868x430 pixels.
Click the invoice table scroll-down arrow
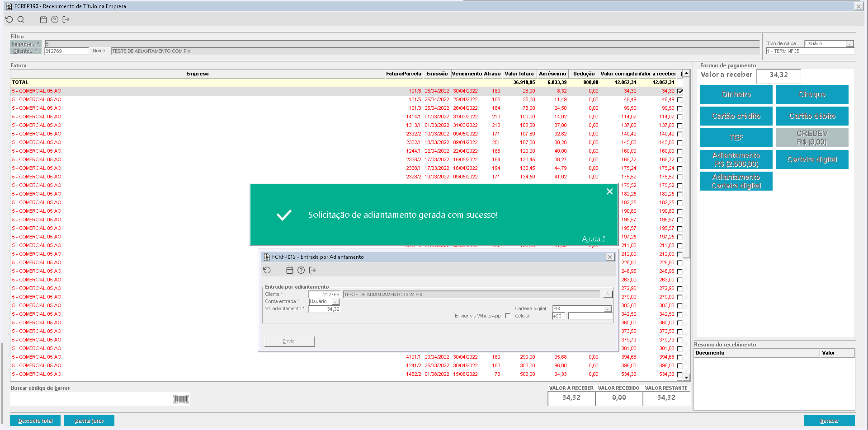pyautogui.click(x=686, y=377)
